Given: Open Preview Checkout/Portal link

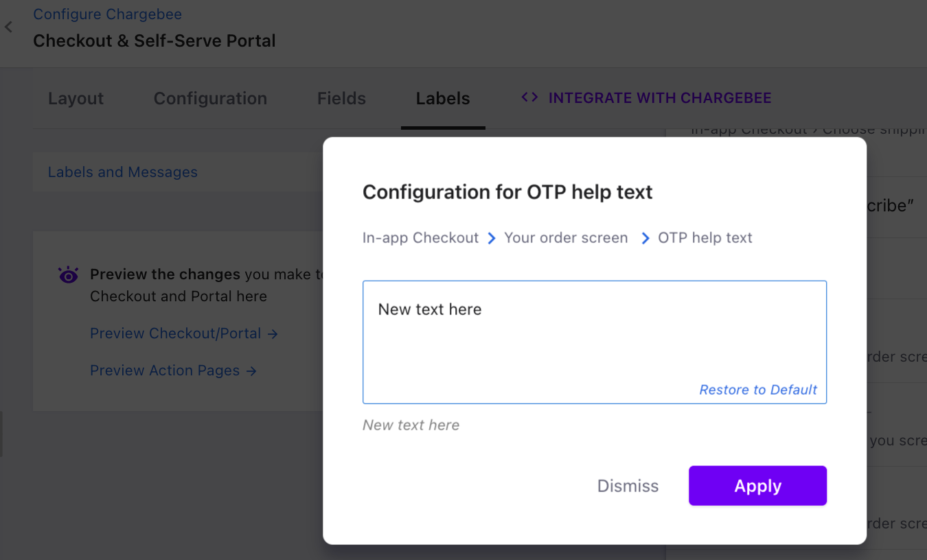Looking at the screenshot, I should [x=176, y=334].
